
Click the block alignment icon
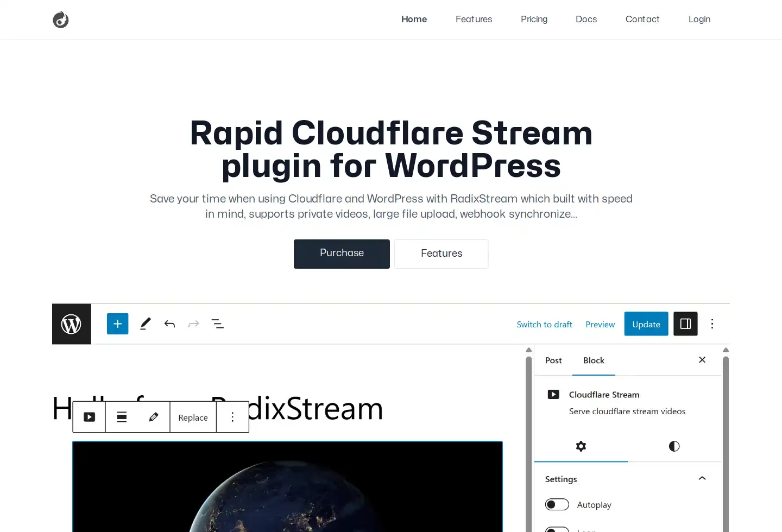point(122,417)
